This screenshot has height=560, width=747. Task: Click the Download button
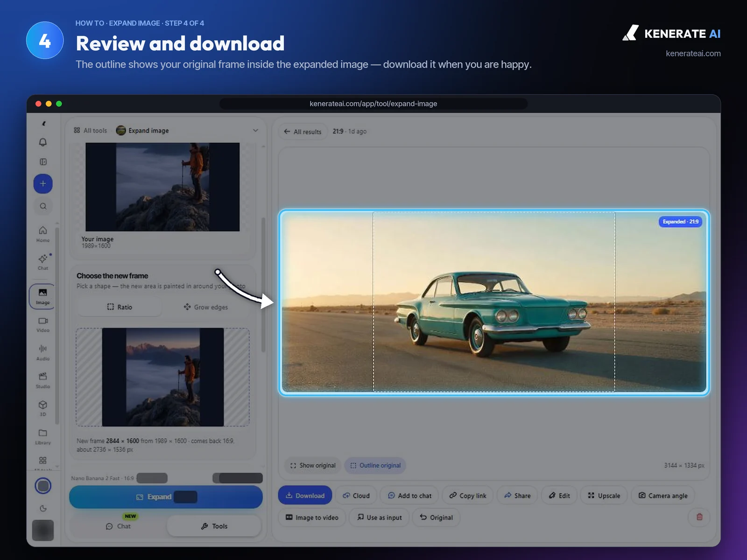[305, 496]
